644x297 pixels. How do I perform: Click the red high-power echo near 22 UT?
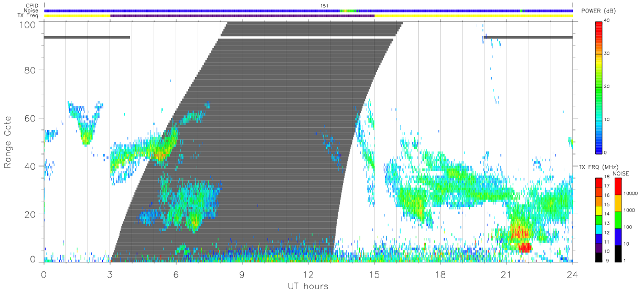524,247
